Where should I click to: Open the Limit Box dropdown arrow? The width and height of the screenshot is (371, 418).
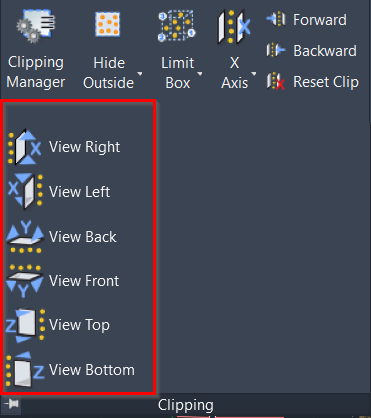(x=200, y=74)
